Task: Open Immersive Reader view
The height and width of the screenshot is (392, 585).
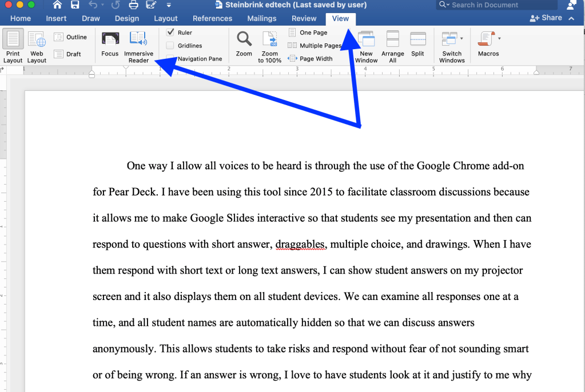Action: (x=138, y=45)
